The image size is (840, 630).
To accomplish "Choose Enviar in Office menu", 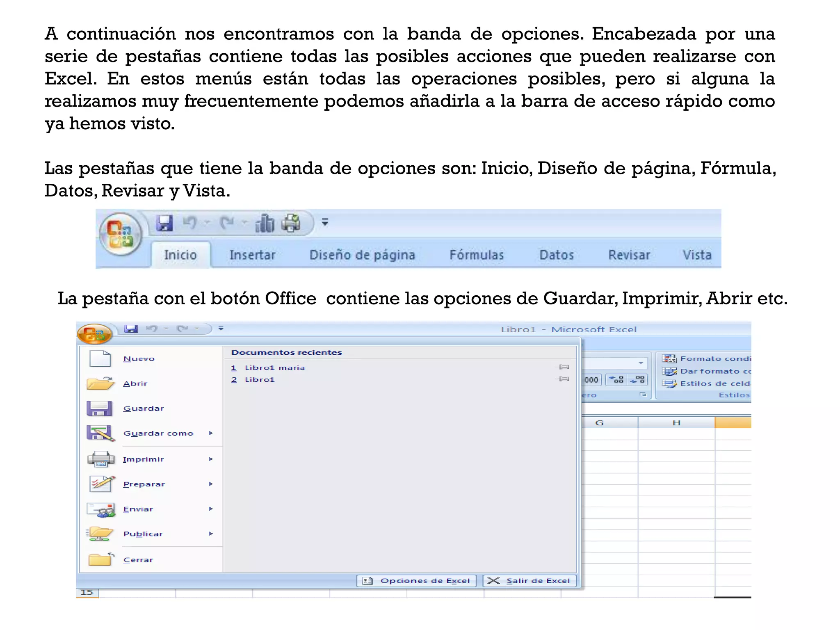I will tap(138, 509).
